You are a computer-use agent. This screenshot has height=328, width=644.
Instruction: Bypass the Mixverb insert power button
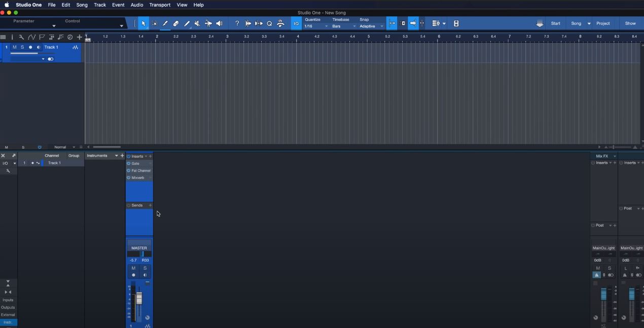pos(129,177)
